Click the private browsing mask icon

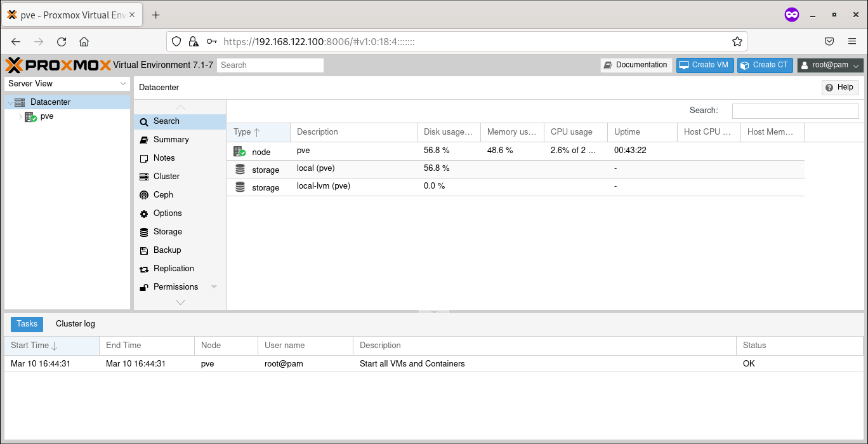pos(792,15)
